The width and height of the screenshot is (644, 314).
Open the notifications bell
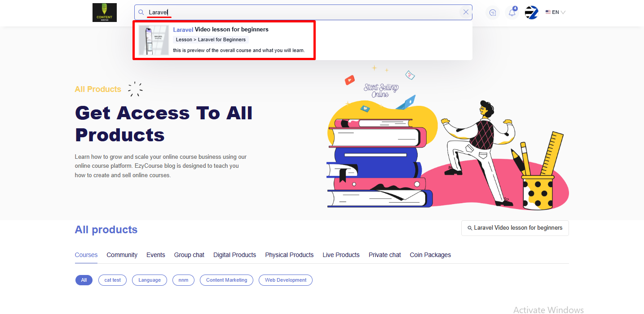pyautogui.click(x=512, y=13)
